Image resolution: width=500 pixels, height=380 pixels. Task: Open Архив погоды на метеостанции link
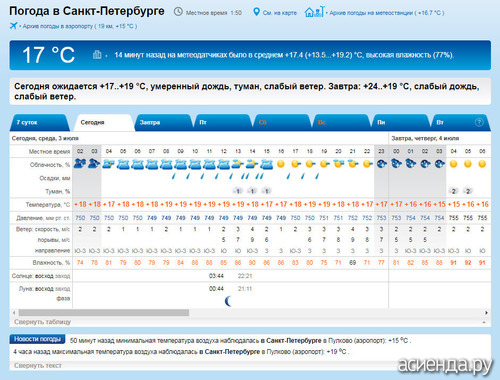(387, 13)
